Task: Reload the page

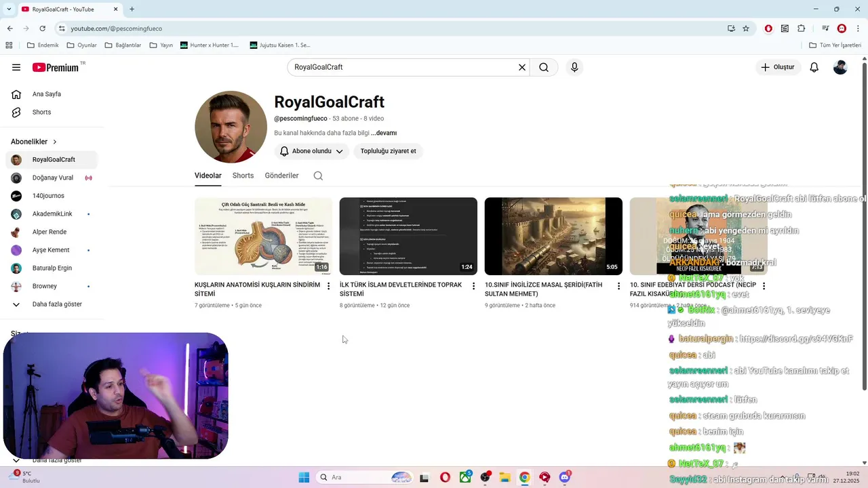Action: [42, 28]
